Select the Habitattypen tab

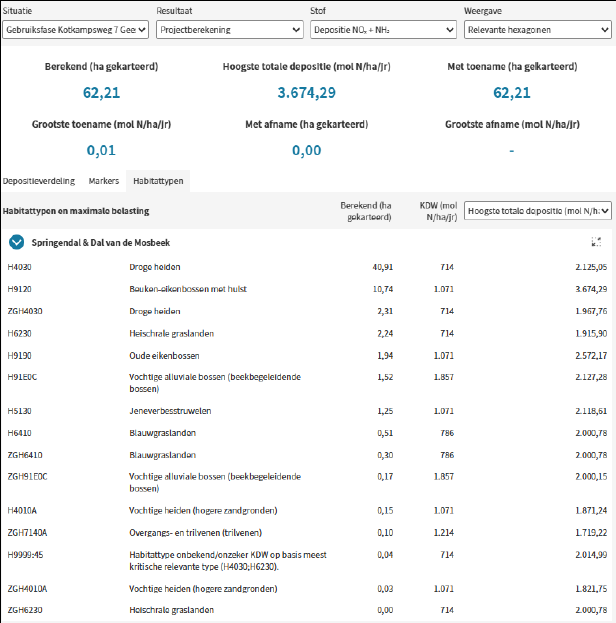[158, 181]
